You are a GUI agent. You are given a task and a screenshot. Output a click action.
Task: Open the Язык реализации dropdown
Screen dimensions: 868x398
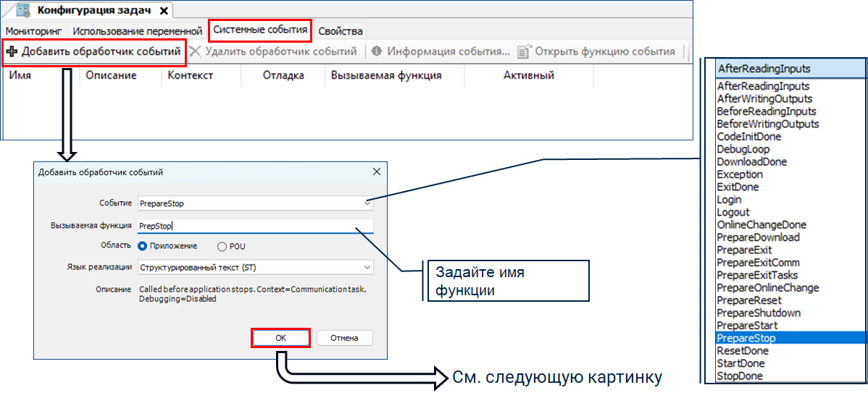[367, 268]
